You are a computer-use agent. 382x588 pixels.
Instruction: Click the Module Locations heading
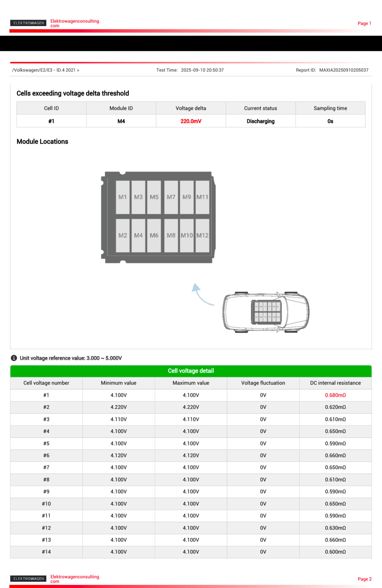coord(42,142)
